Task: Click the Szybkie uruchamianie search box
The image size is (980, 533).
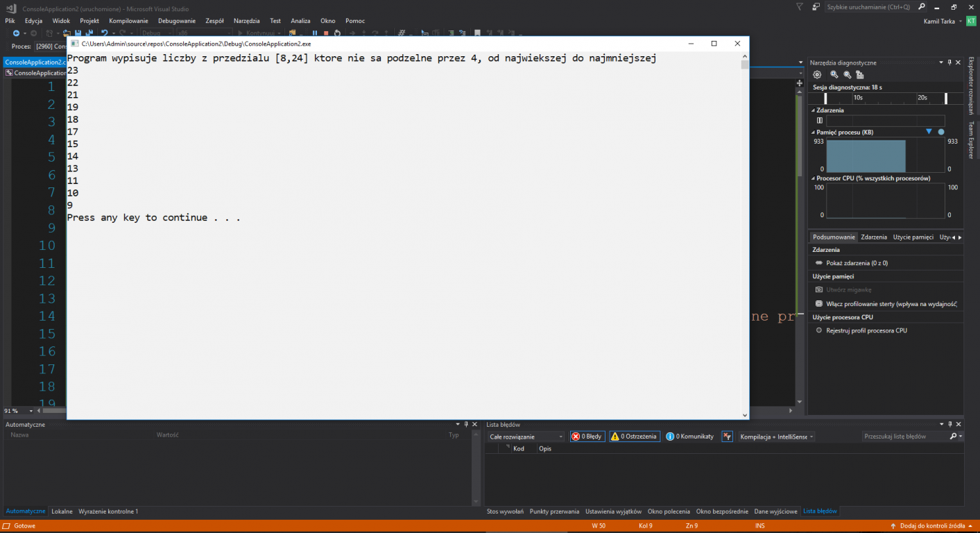Action: tap(870, 6)
